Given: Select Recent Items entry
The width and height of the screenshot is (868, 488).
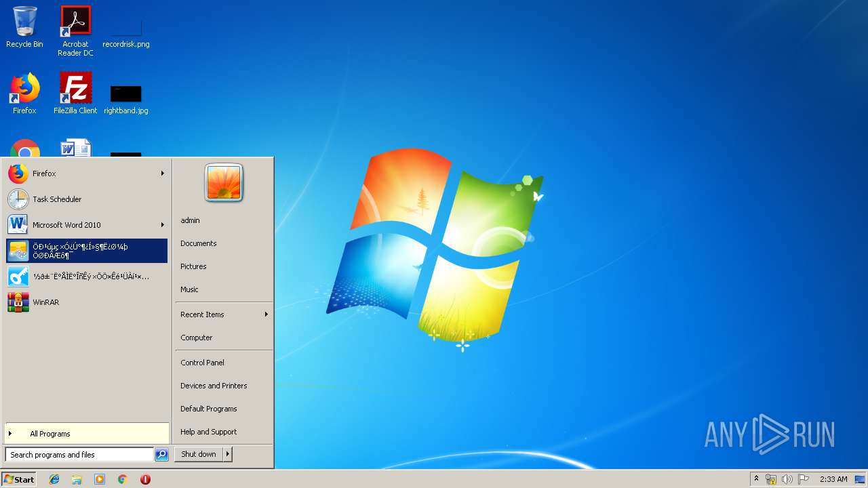Looking at the screenshot, I should pyautogui.click(x=224, y=314).
